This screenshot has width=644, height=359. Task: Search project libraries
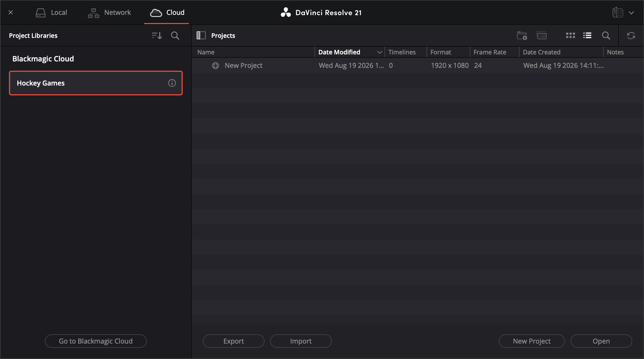[175, 36]
